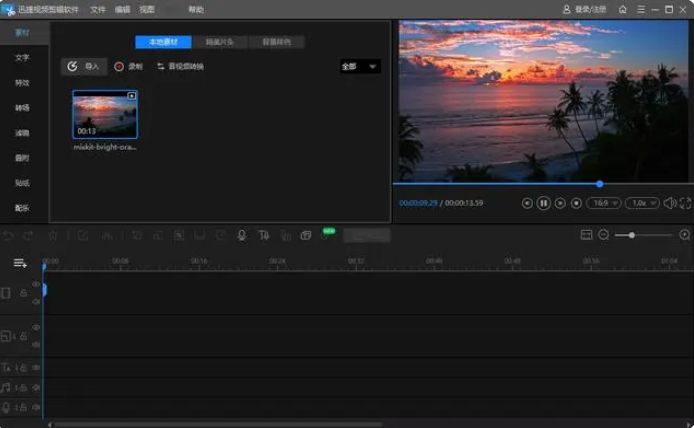Mute the music track
Screen dimensions: 694x428
[x=36, y=388]
